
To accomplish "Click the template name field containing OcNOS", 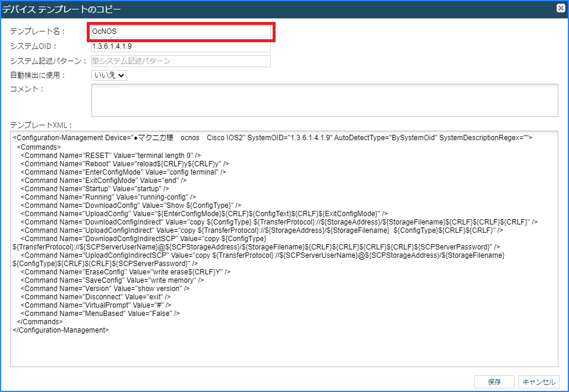I will [x=181, y=31].
